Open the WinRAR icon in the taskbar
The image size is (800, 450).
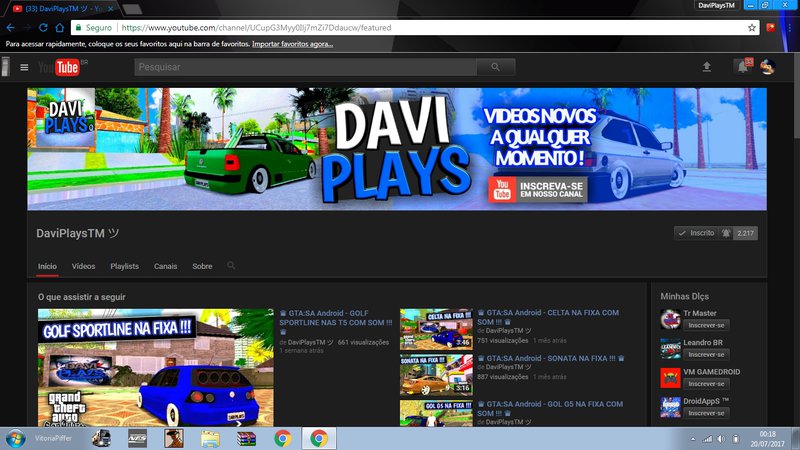click(246, 438)
